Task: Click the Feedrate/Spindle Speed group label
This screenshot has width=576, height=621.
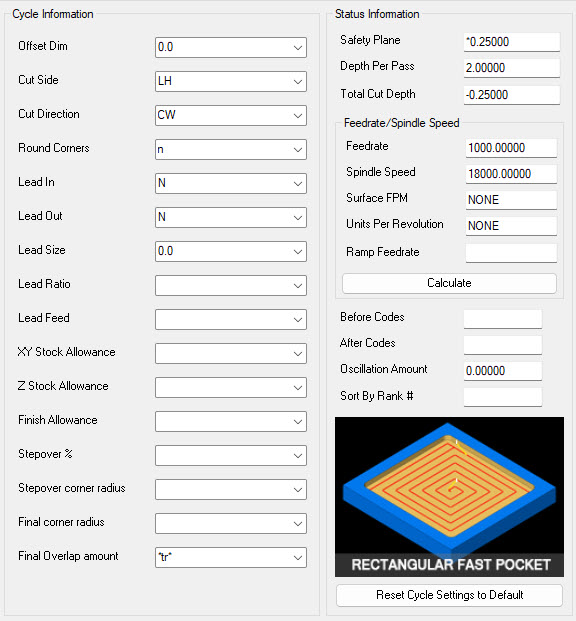Action: click(x=402, y=123)
